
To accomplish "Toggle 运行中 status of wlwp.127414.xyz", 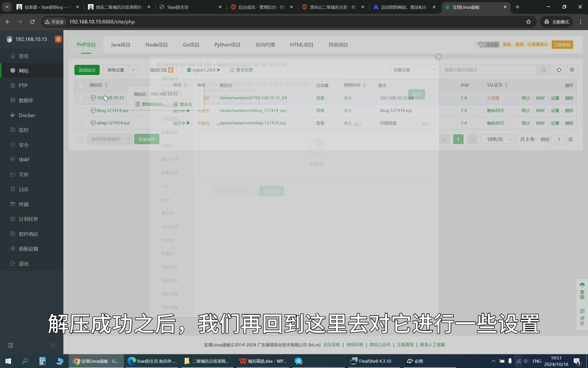I will (x=181, y=123).
